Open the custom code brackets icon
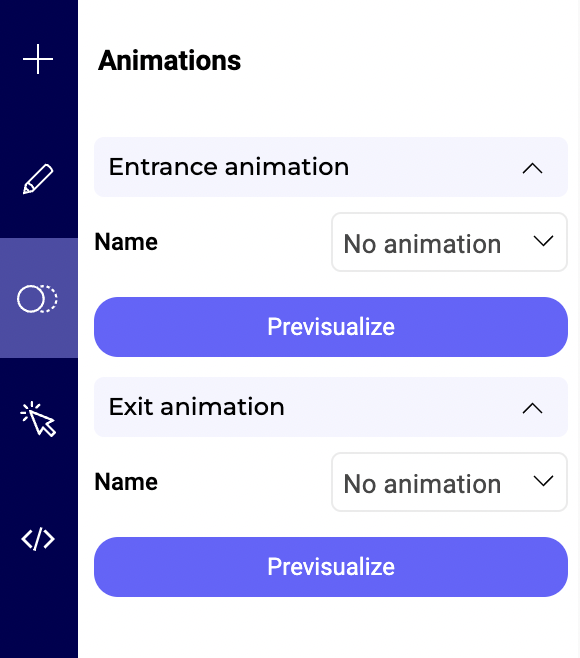The image size is (580, 658). pos(38,539)
